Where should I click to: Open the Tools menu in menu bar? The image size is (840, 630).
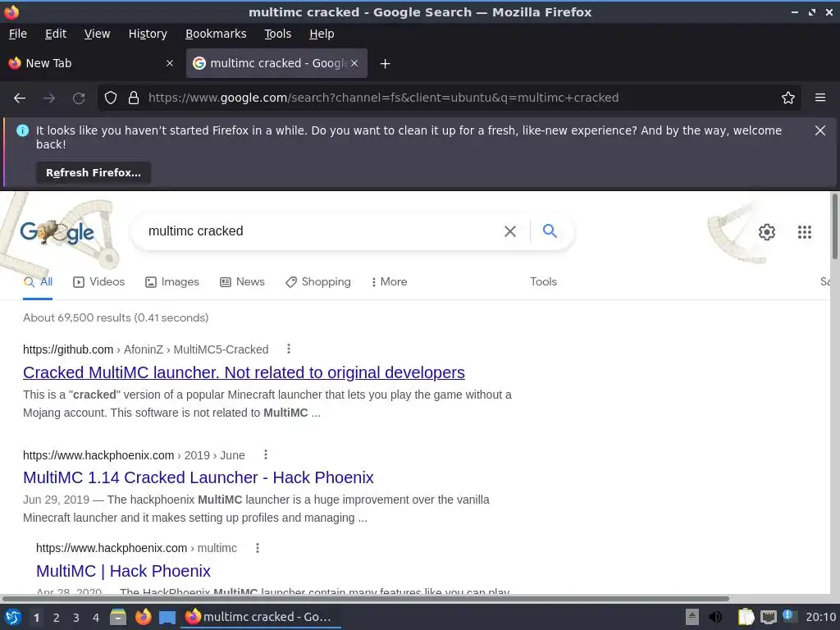[x=277, y=34]
